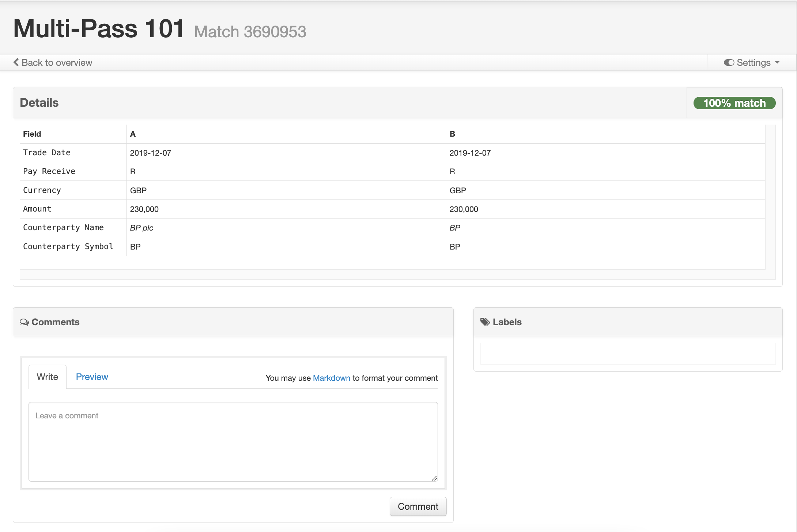Click the details table horizontal scrollbar
Screen dimensions: 797x532
(392, 274)
